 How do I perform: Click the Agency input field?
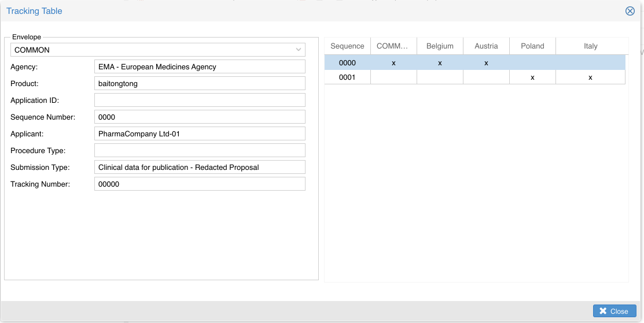pos(200,66)
